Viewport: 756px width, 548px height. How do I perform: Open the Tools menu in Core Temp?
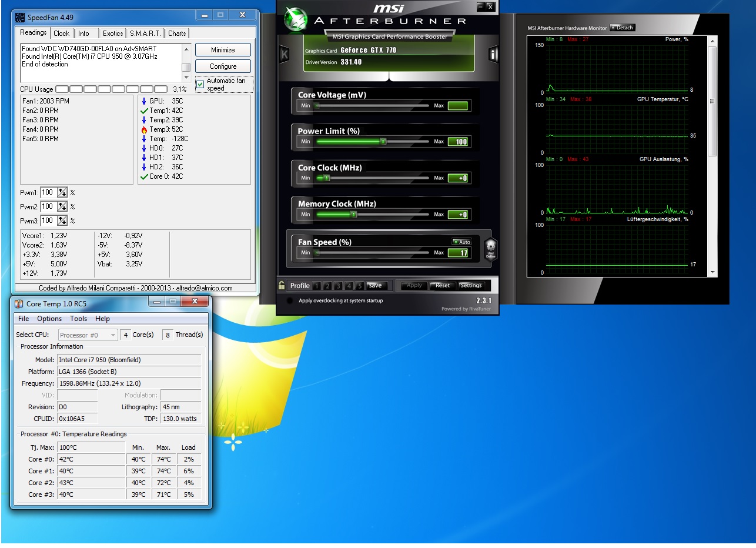pos(78,319)
